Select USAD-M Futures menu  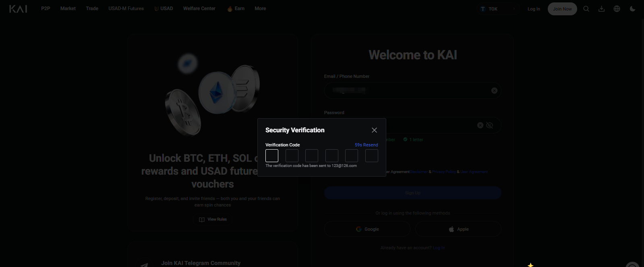coord(126,8)
